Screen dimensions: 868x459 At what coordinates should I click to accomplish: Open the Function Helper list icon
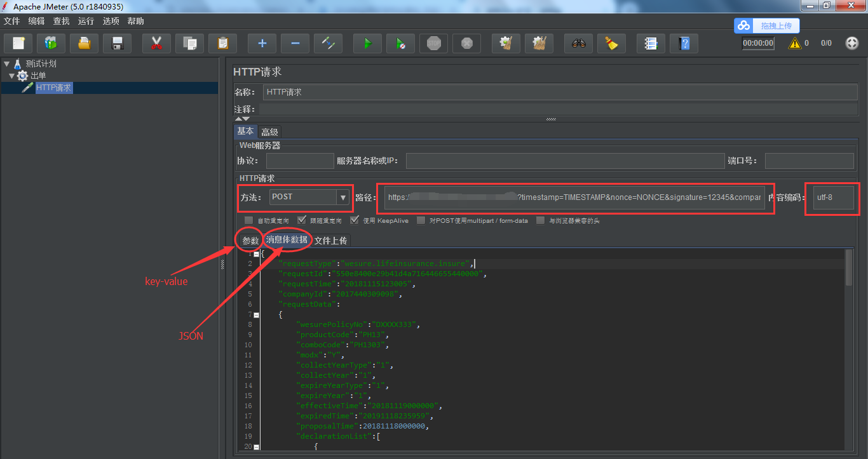(651, 43)
